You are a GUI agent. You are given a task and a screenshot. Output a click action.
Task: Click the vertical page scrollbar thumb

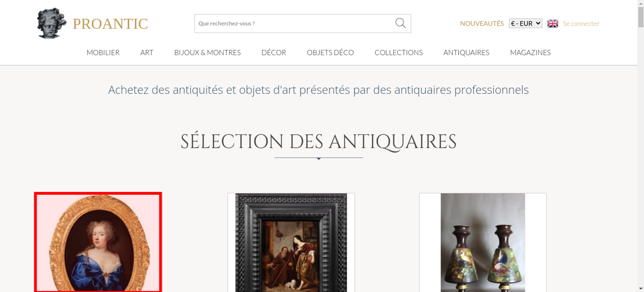[x=641, y=17]
